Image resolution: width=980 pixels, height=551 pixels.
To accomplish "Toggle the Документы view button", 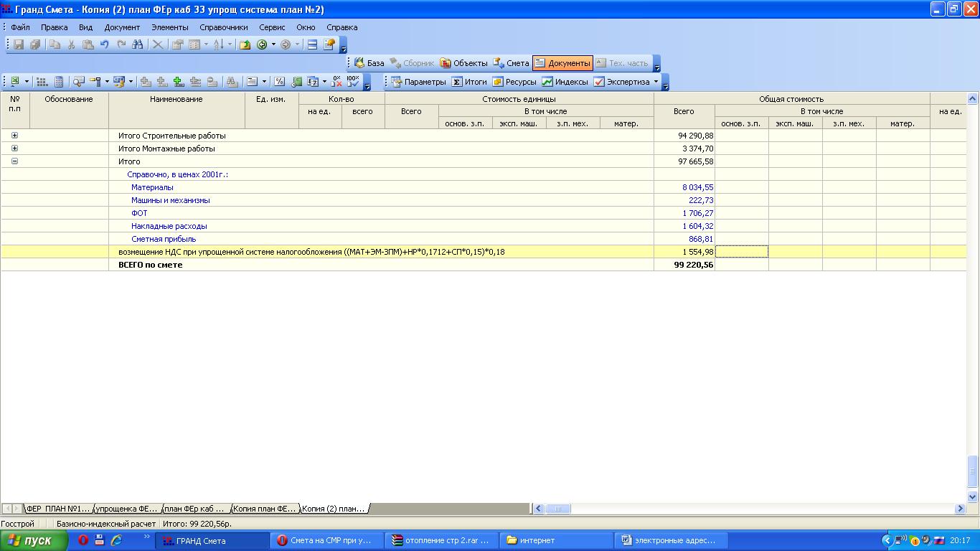I will coord(562,63).
